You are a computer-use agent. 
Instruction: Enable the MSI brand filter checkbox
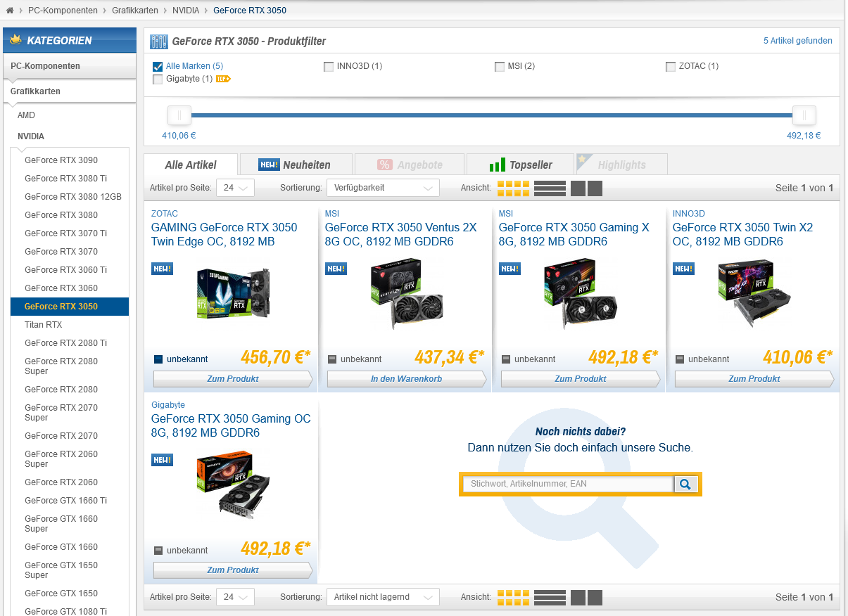499,65
